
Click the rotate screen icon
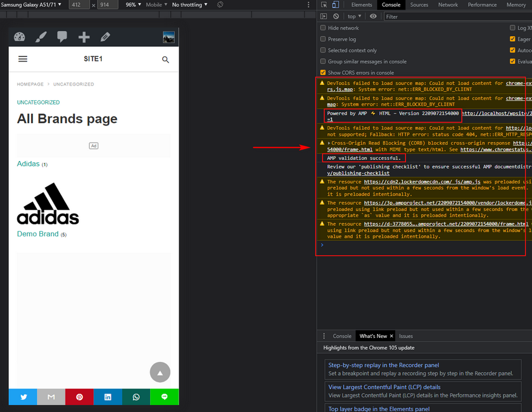[x=220, y=5]
